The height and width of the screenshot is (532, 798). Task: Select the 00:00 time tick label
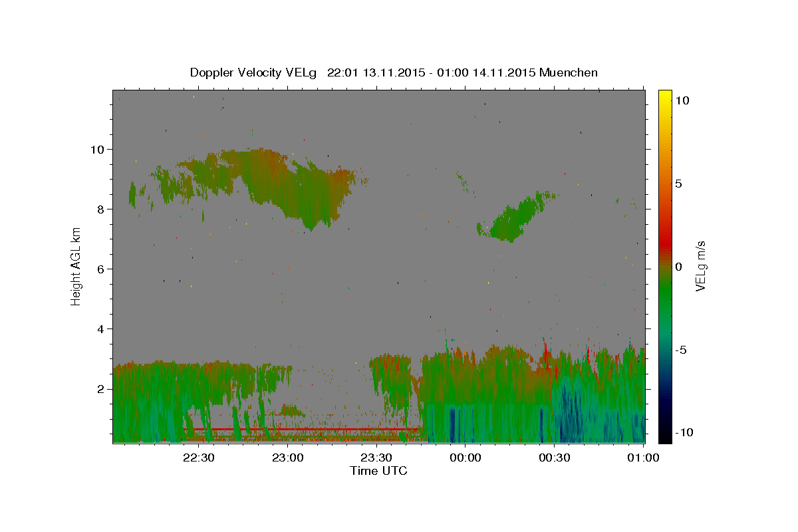[465, 457]
